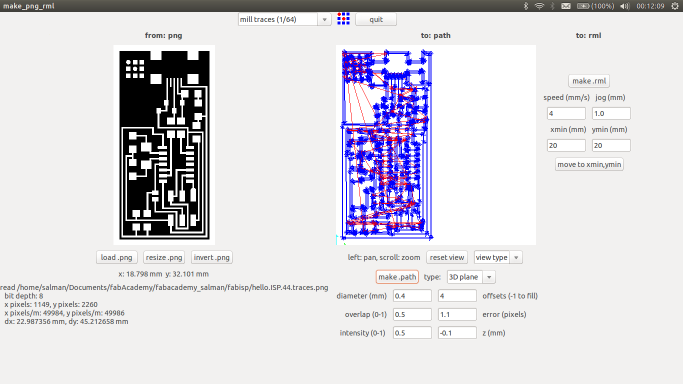The height and width of the screenshot is (384, 683).
Task: Click the error (pixels) field
Action: (457, 314)
